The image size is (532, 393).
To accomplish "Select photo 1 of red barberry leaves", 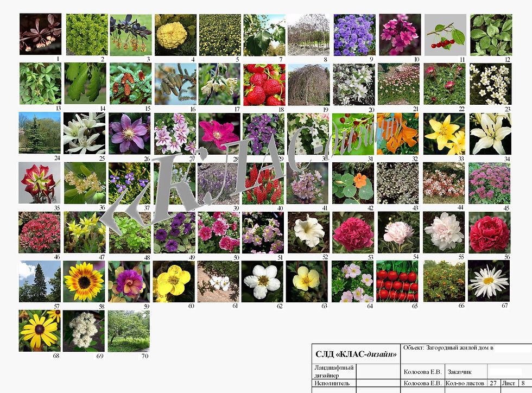I will pyautogui.click(x=40, y=34).
